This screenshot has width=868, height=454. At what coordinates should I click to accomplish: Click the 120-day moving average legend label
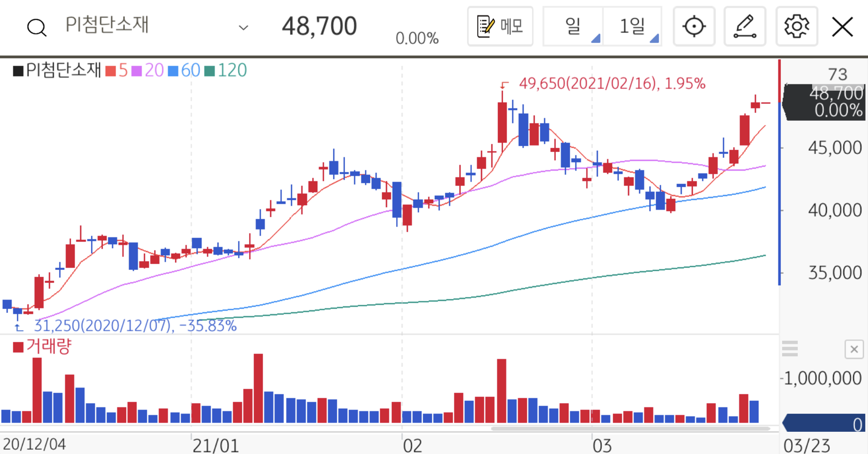pos(232,70)
